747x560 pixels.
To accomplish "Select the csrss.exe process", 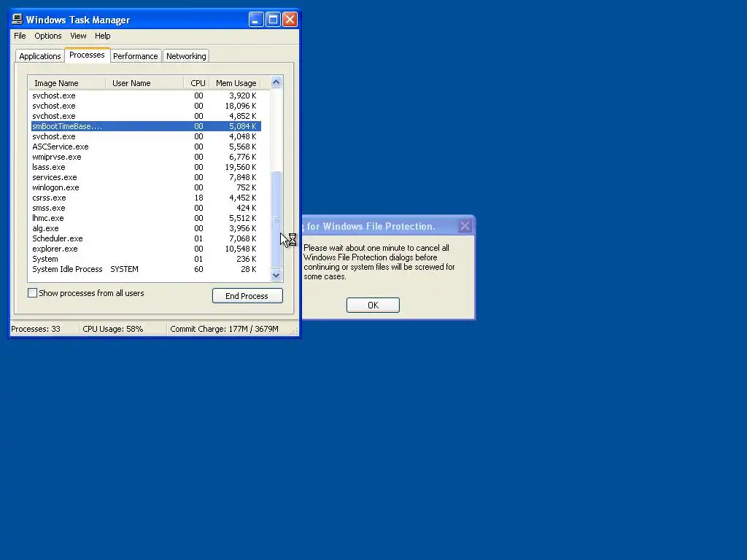I will point(146,198).
